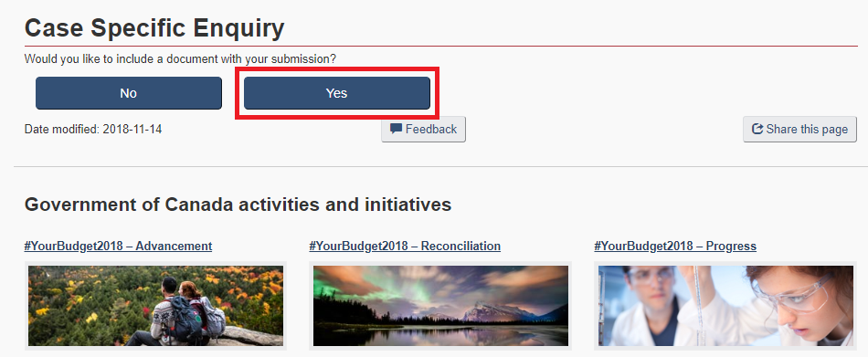
Task: Open the #YourBudget2018 – Reconciliation link
Action: coord(405,246)
